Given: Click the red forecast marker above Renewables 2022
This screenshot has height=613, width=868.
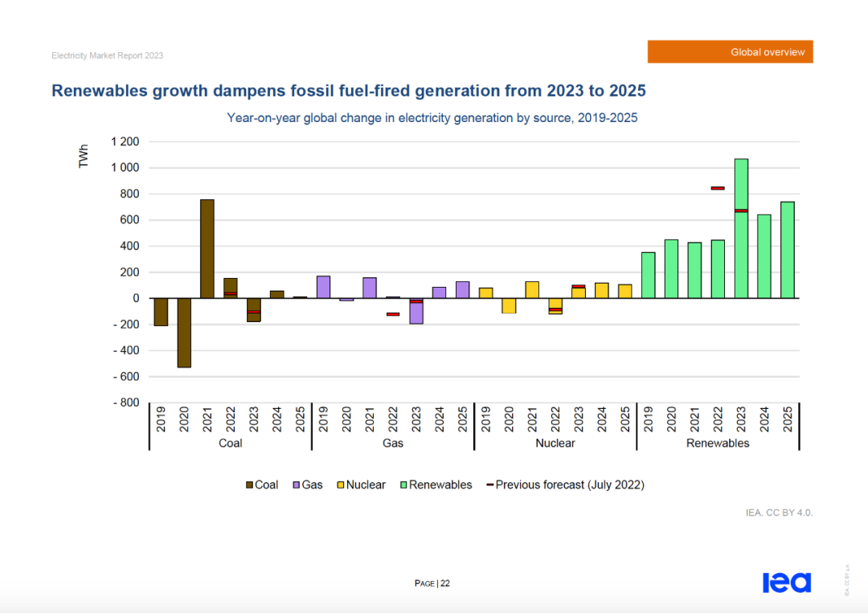Looking at the screenshot, I should pyautogui.click(x=718, y=188).
